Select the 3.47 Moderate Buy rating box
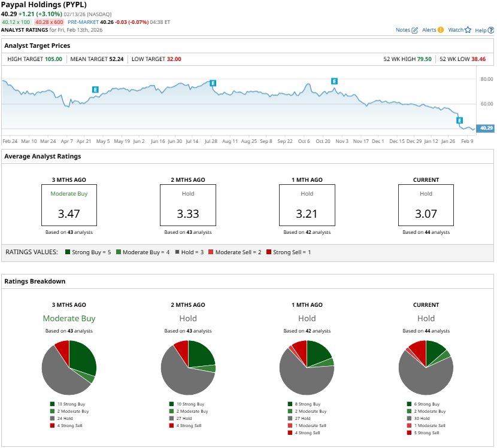 (69, 205)
